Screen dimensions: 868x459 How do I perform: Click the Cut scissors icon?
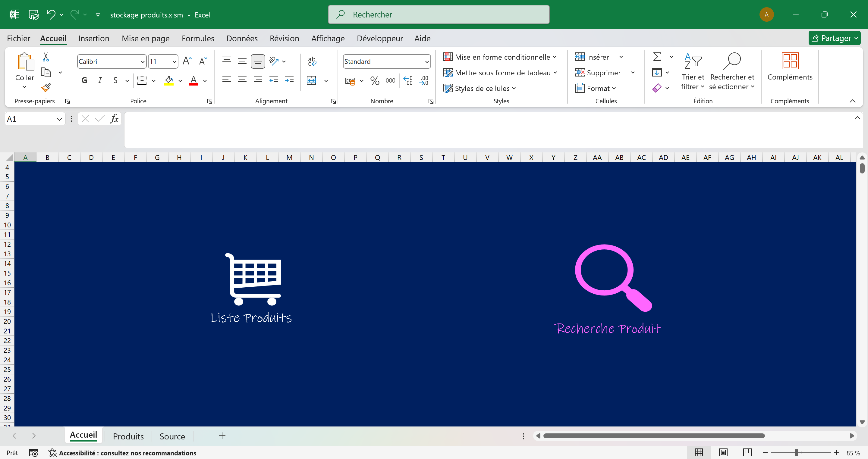click(x=46, y=57)
